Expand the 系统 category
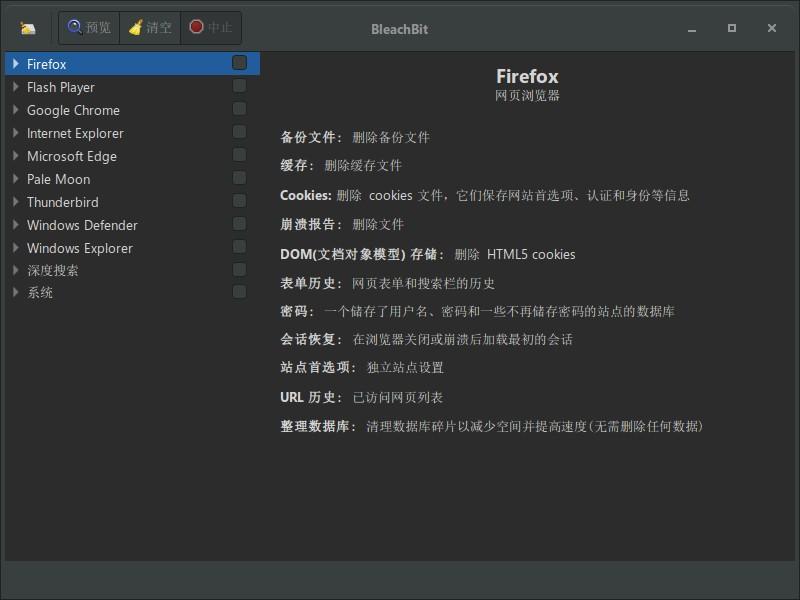 coord(14,293)
